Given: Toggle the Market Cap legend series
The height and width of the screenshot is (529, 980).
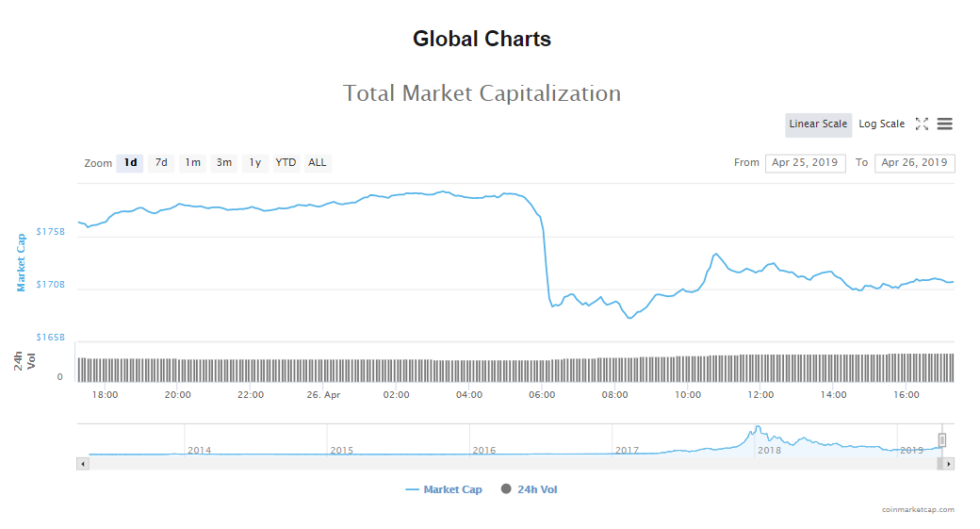Looking at the screenshot, I should click(x=444, y=489).
